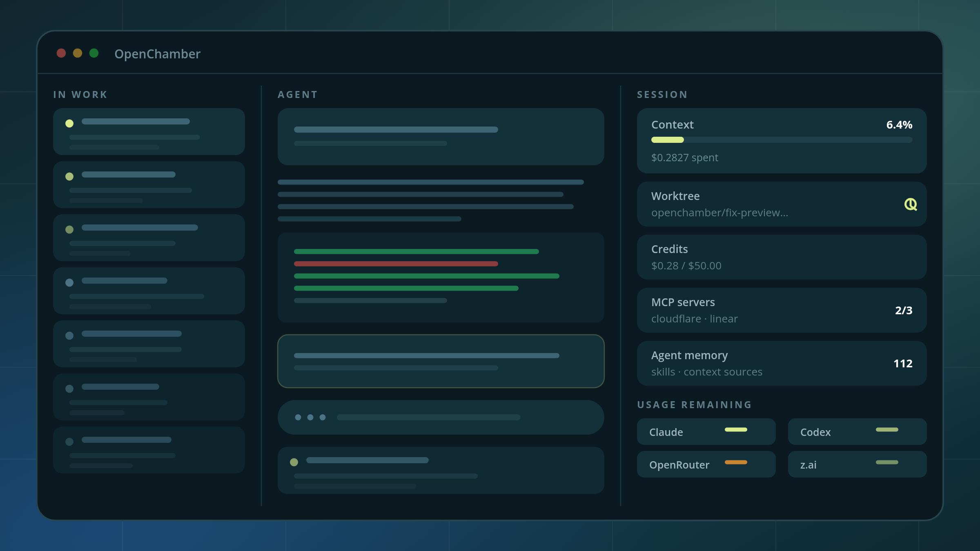Viewport: 980px width, 551px height.
Task: Click the yellow minimize window dot
Action: pos(78,53)
